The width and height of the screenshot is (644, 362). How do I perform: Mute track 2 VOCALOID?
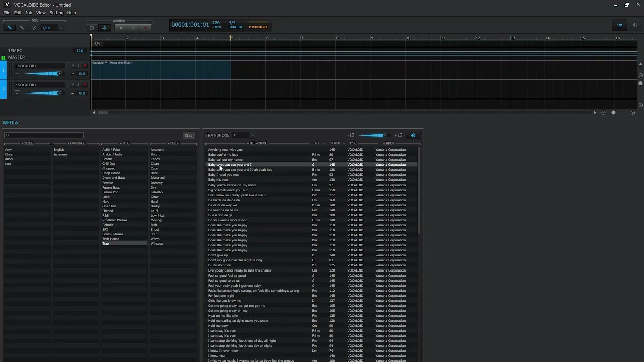(73, 85)
